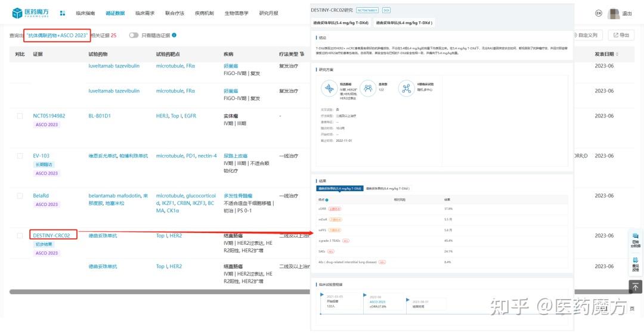The height and width of the screenshot is (333, 644).
Task: Click the DNA icon in 研究方案 section
Action: pos(329,88)
